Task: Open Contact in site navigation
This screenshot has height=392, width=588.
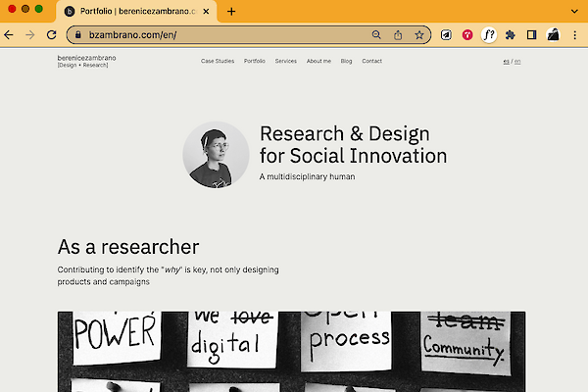Action: point(371,61)
